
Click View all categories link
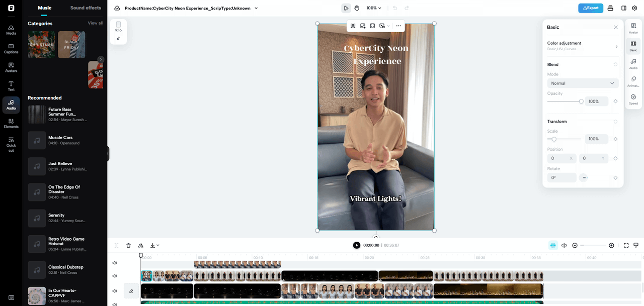[95, 23]
